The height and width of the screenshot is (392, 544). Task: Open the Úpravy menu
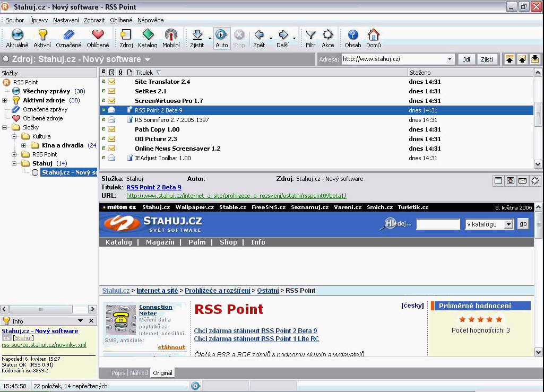[x=39, y=20]
